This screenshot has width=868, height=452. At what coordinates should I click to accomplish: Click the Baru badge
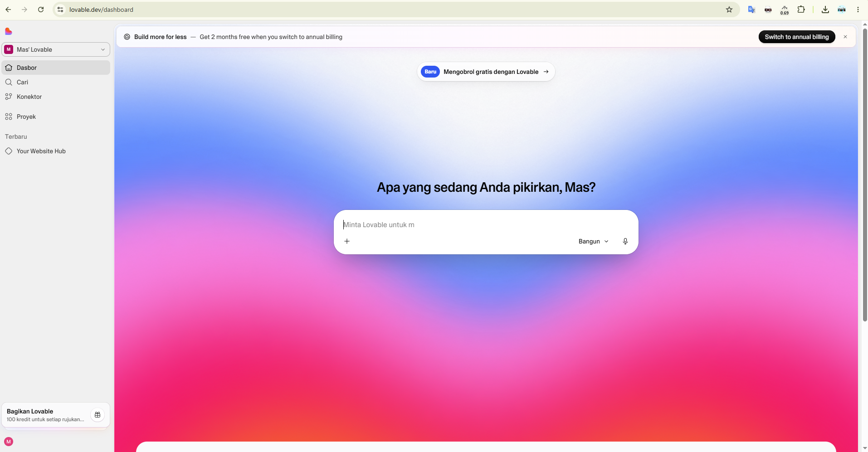click(430, 72)
